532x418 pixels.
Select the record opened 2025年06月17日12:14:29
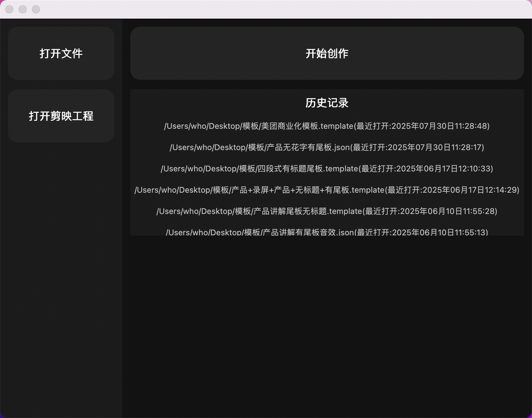point(327,190)
